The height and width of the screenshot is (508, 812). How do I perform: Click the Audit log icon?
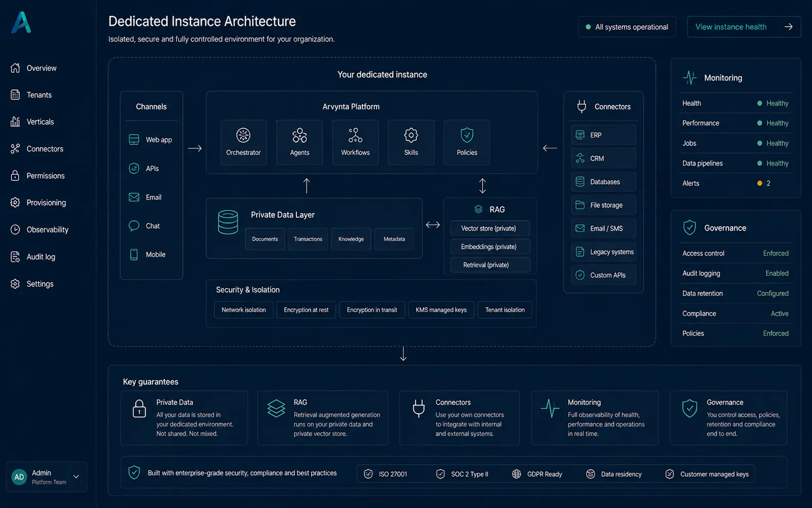(15, 257)
